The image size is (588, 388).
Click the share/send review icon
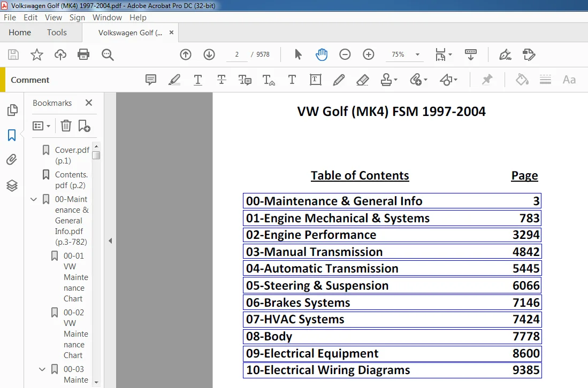tap(529, 55)
